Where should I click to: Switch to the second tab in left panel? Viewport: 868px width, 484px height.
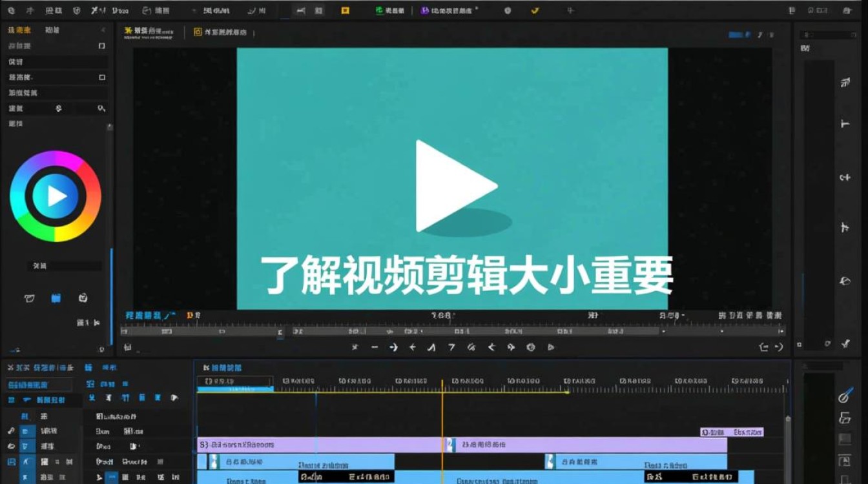(52, 30)
